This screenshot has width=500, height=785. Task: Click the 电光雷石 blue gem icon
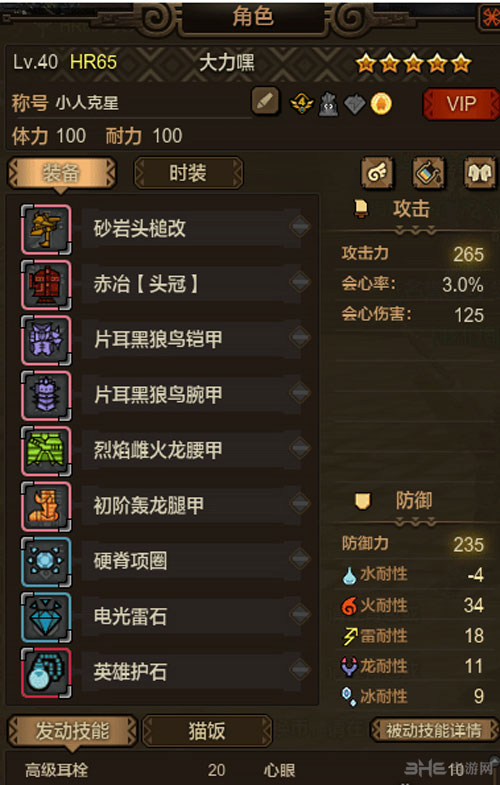point(46,617)
